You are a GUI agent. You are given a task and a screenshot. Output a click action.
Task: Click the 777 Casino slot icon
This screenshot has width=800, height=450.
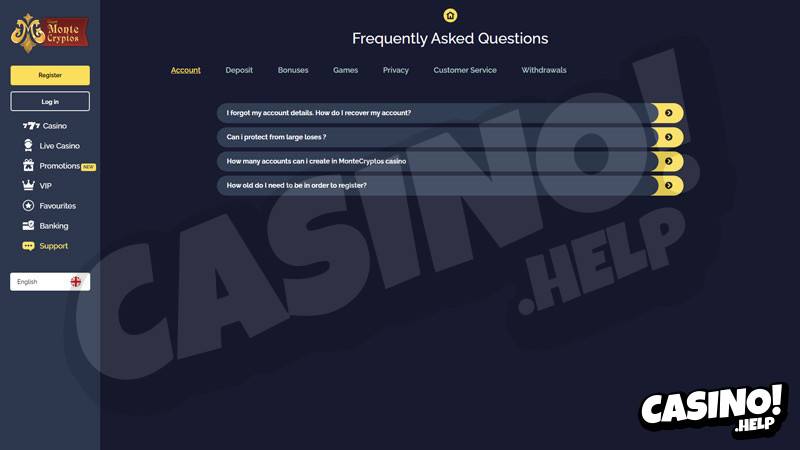pyautogui.click(x=31, y=126)
